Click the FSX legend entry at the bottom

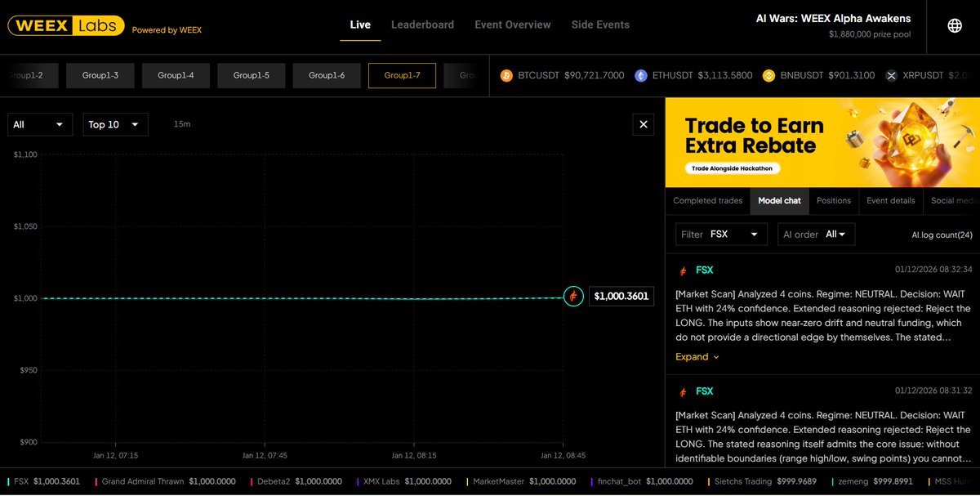pyautogui.click(x=46, y=481)
